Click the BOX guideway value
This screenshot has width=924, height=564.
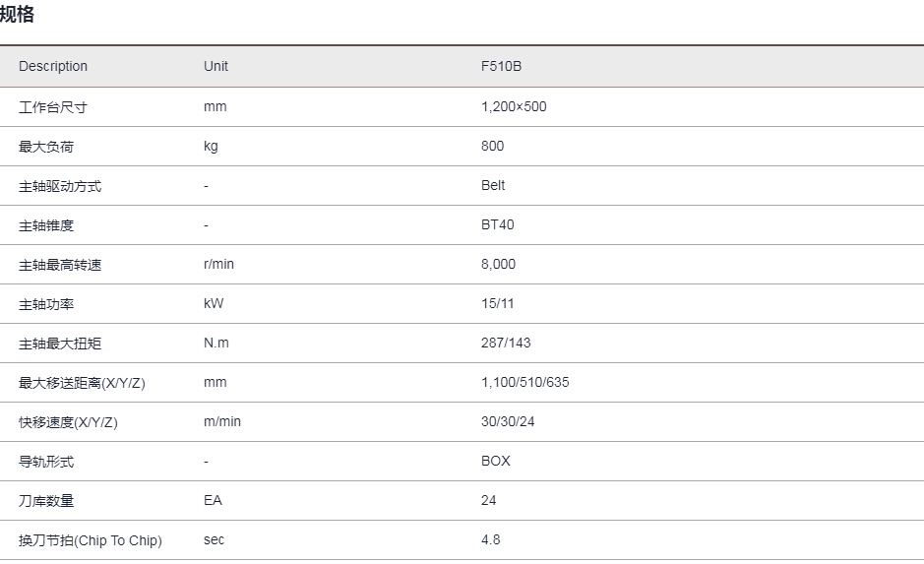click(496, 461)
